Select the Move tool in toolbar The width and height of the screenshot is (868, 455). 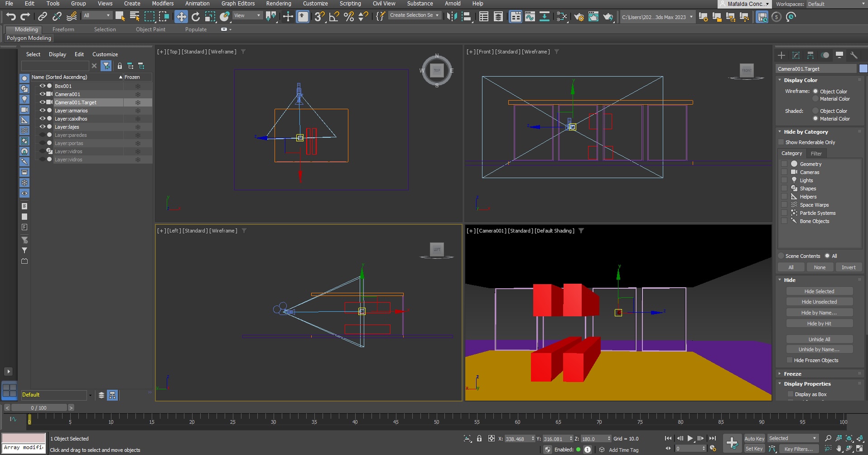181,17
